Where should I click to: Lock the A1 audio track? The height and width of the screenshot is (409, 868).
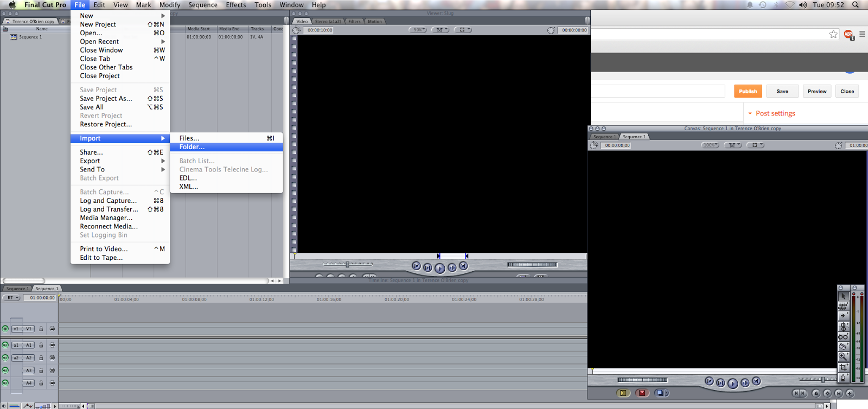coord(41,345)
